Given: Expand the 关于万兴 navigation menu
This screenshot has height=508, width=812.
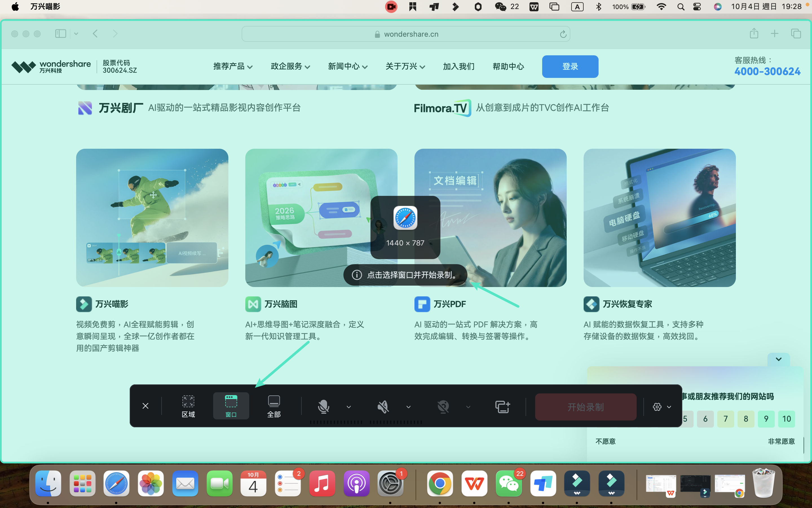Looking at the screenshot, I should point(405,66).
